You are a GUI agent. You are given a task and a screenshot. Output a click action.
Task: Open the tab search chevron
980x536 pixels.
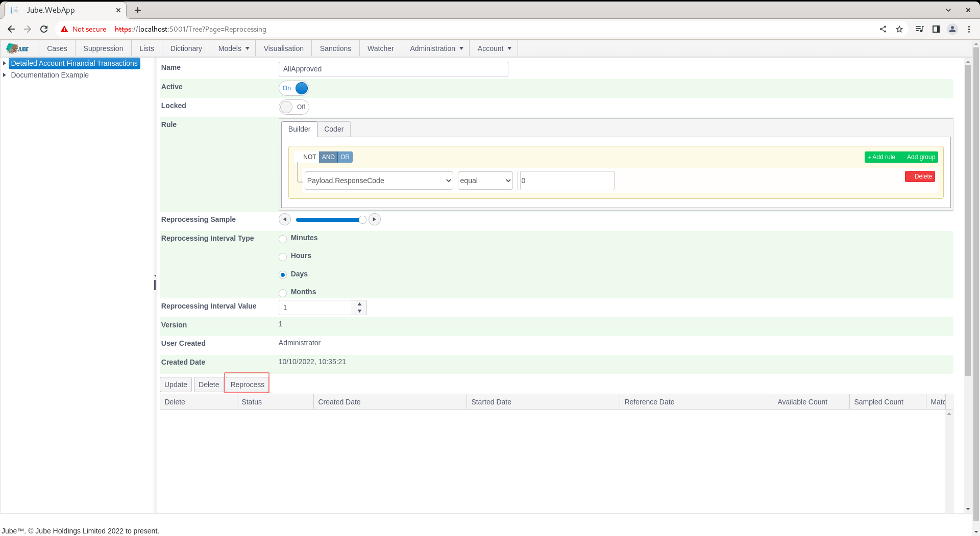coord(948,10)
